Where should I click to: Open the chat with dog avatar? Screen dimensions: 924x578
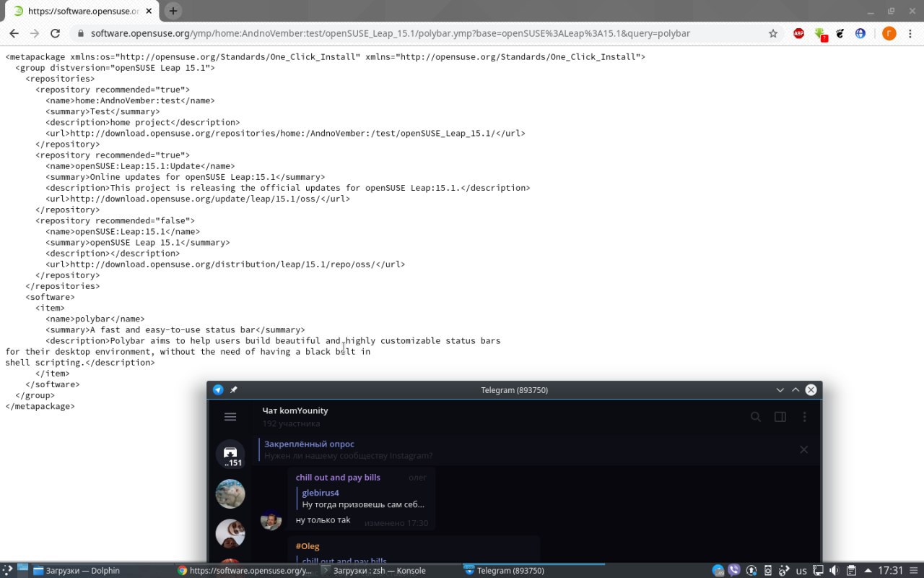pyautogui.click(x=230, y=534)
